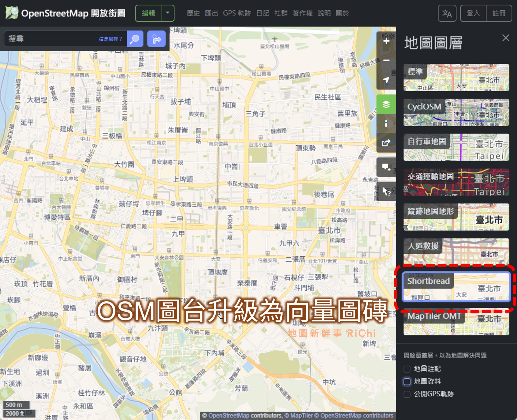Select the 自行車地圖 layer thumbnail
This screenshot has height=420, width=517.
point(456,147)
